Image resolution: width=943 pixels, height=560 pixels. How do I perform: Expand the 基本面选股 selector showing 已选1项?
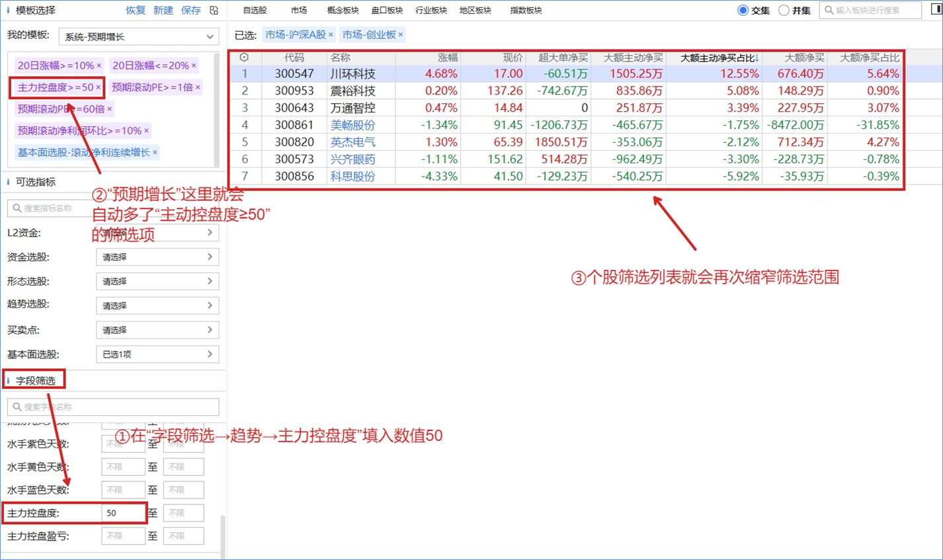(157, 354)
